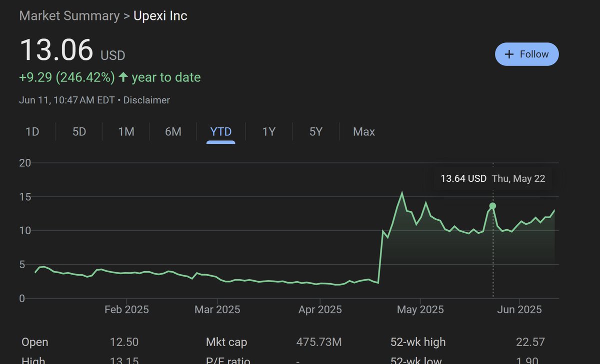
Task: Switch chart to 1D range
Action: (32, 132)
